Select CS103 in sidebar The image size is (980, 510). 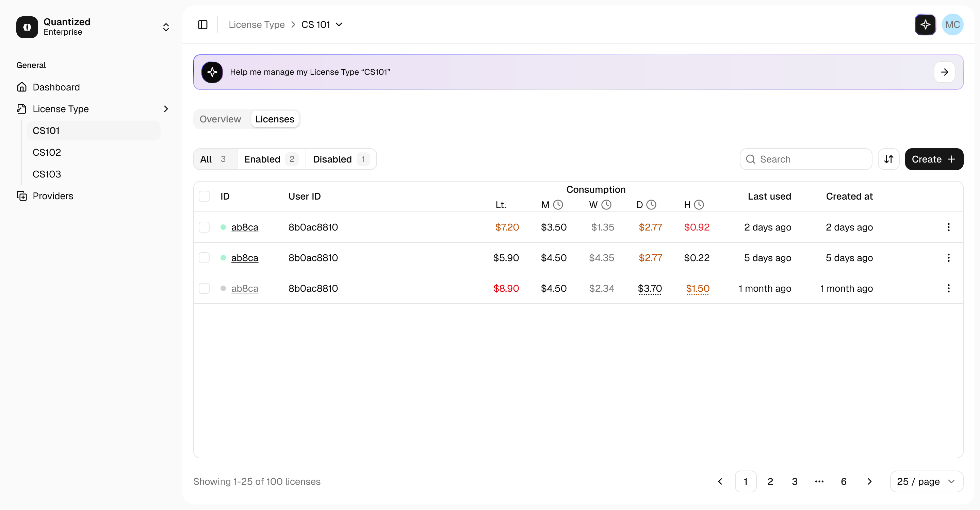[x=94, y=174]
